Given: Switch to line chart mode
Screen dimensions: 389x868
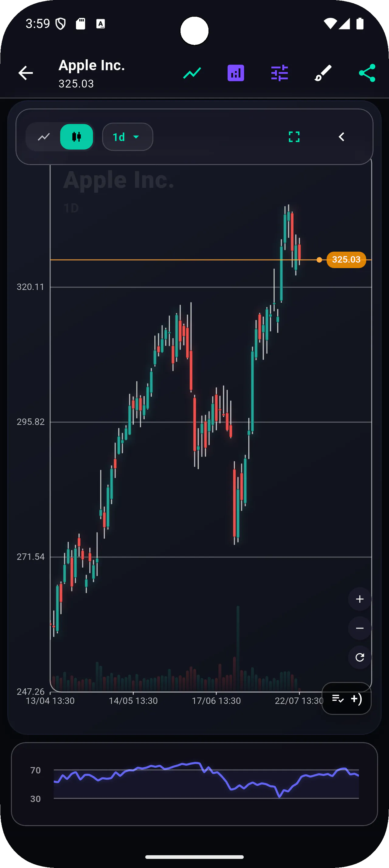Looking at the screenshot, I should coord(44,137).
